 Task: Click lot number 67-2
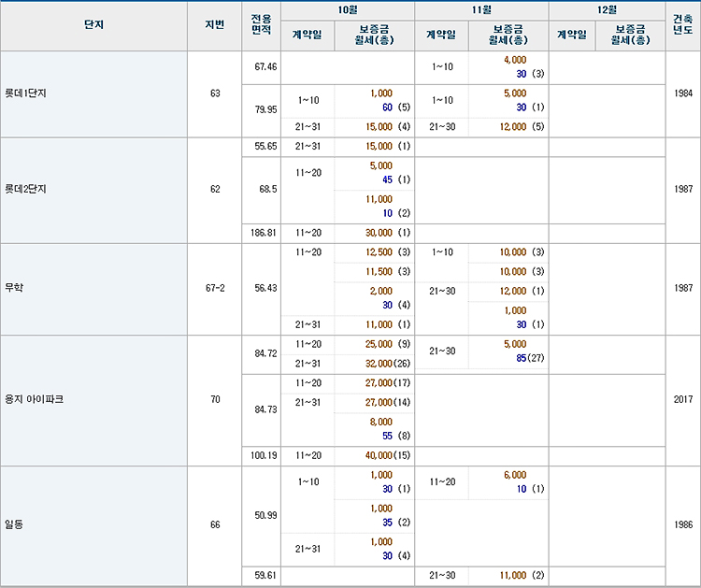point(215,288)
